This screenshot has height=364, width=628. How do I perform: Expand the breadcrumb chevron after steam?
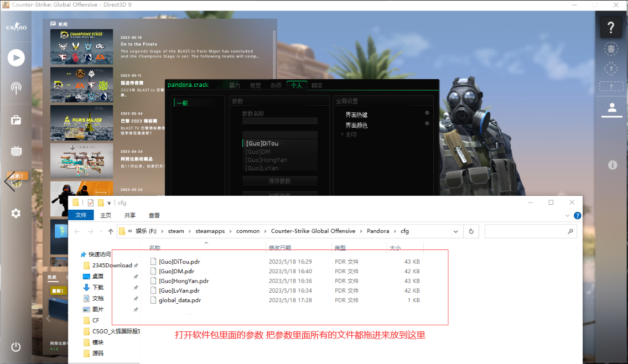190,231
